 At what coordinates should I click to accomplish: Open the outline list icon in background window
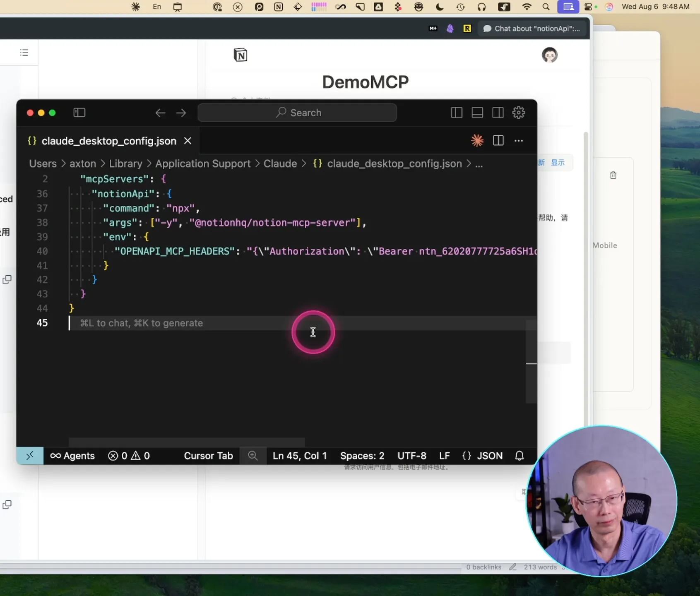click(24, 53)
